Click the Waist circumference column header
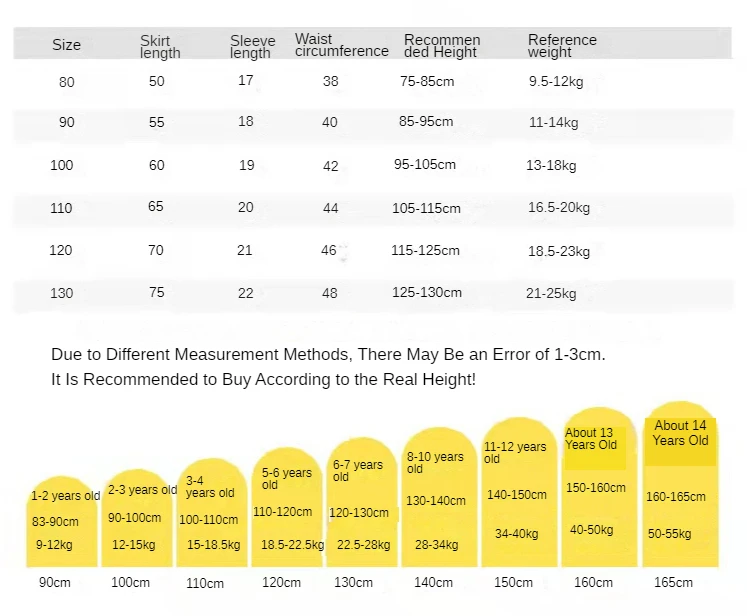 click(341, 45)
